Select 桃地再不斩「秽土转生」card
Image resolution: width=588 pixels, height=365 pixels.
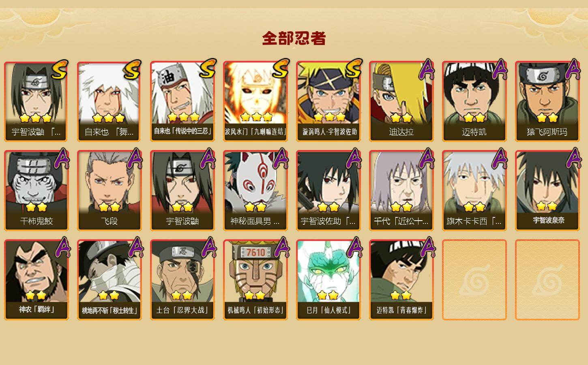coord(109,280)
